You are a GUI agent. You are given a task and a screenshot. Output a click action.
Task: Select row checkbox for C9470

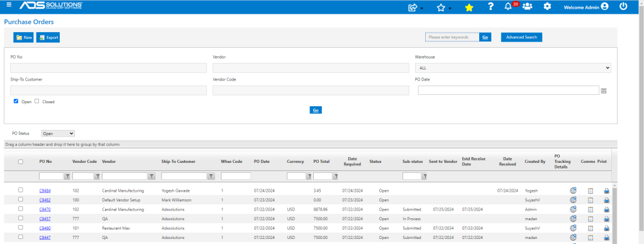click(x=21, y=209)
